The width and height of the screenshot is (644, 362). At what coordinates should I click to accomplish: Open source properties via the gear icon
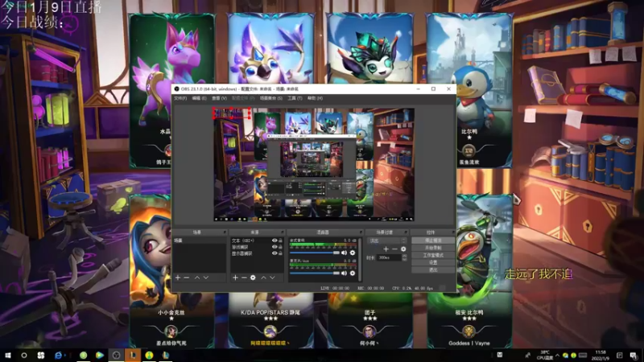pyautogui.click(x=253, y=278)
